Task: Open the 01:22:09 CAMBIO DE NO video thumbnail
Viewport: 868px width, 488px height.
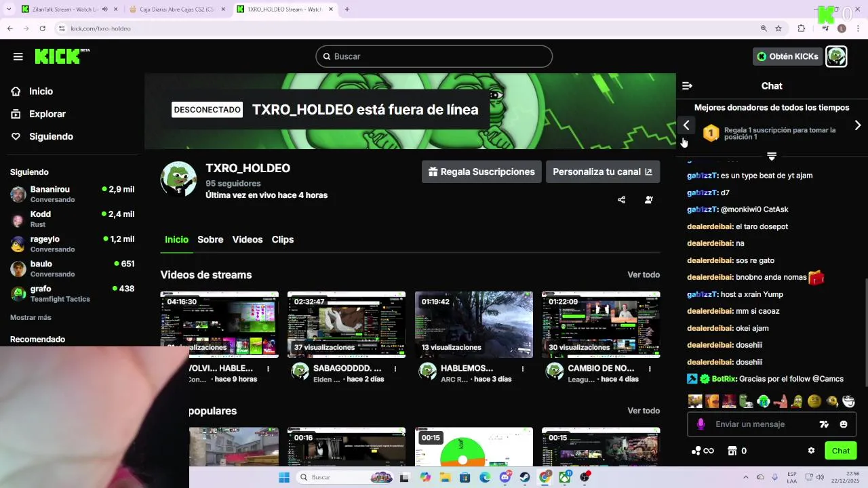Action: [601, 325]
